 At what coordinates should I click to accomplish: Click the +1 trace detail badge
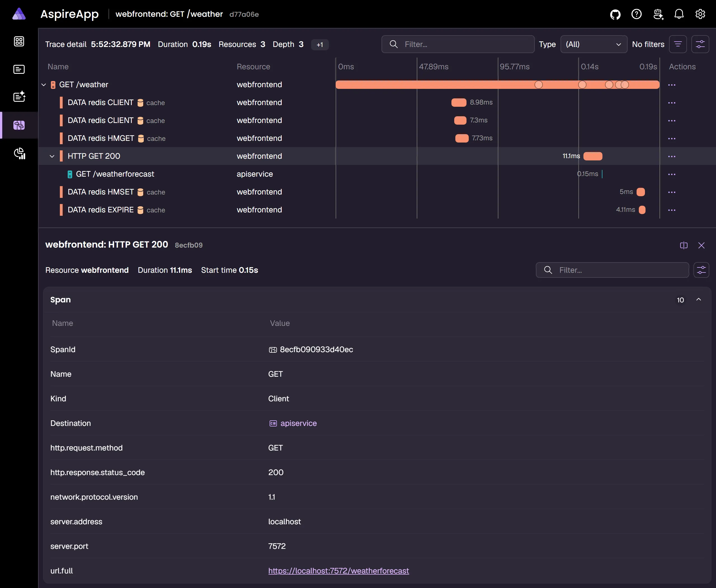tap(319, 45)
